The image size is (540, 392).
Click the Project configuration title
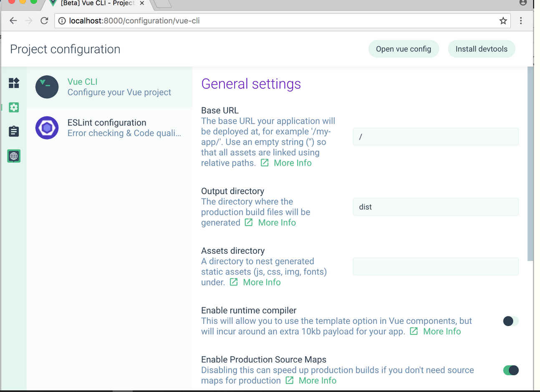(65, 49)
